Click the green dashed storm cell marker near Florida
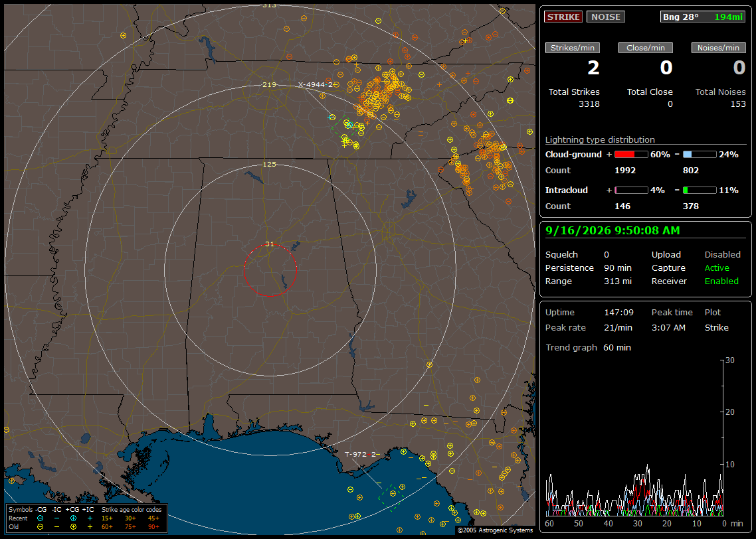The image size is (756, 539). pyautogui.click(x=391, y=498)
